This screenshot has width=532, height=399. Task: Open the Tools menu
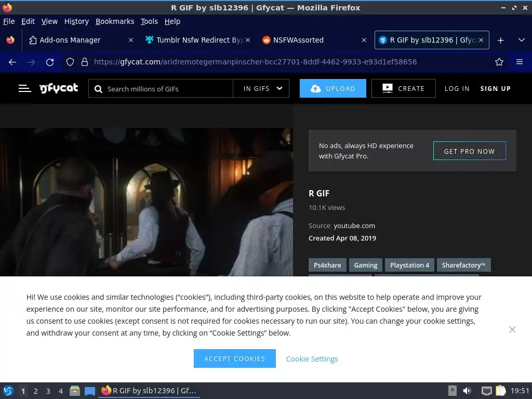(149, 21)
